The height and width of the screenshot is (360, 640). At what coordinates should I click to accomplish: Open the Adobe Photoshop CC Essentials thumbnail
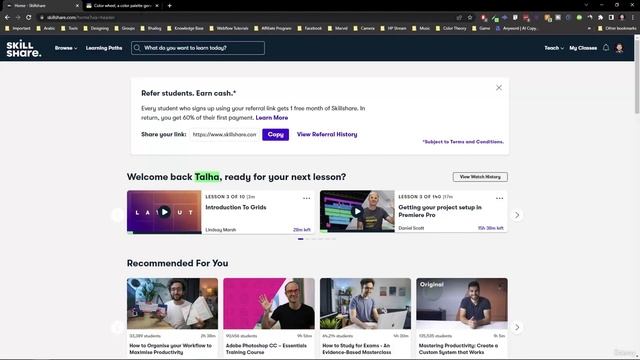(269, 304)
